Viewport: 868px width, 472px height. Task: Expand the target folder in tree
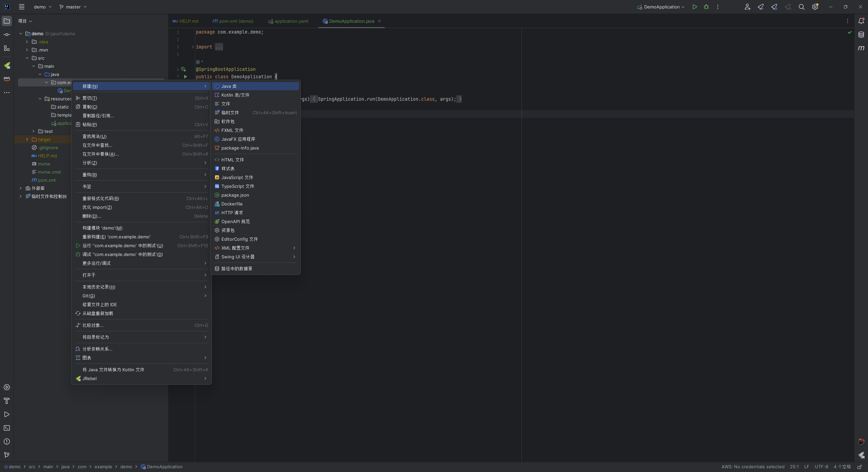27,139
